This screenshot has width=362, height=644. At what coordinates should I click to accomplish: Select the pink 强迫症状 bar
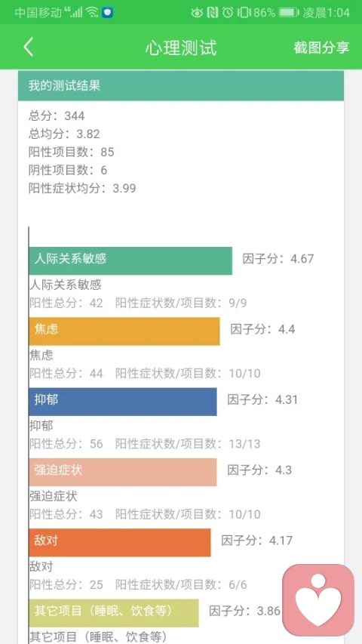(x=123, y=472)
